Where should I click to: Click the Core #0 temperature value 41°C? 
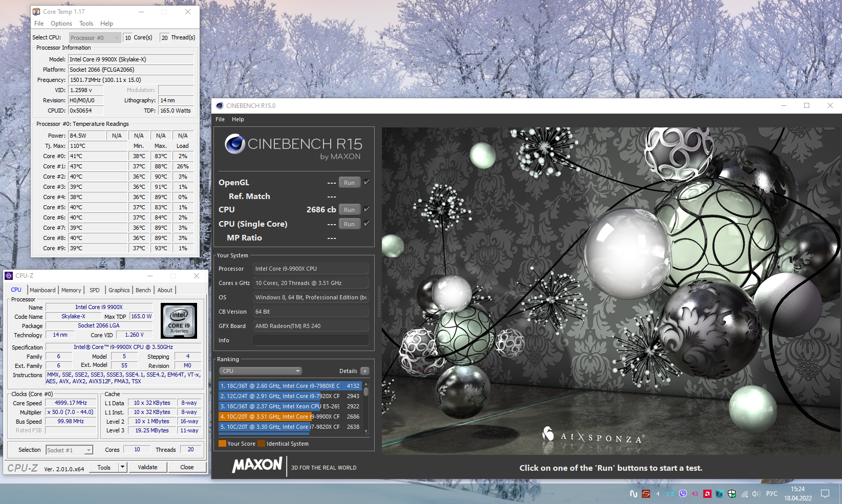tap(98, 156)
